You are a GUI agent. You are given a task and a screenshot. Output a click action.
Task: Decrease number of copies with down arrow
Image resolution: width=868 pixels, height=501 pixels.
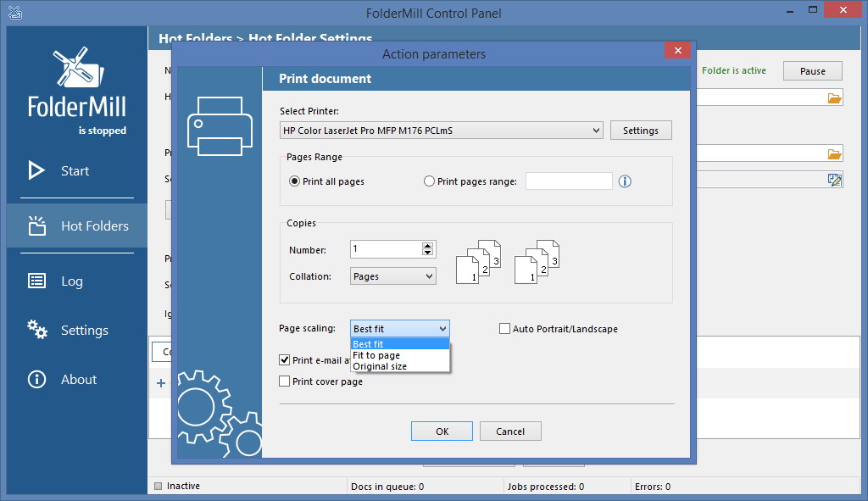[427, 253]
